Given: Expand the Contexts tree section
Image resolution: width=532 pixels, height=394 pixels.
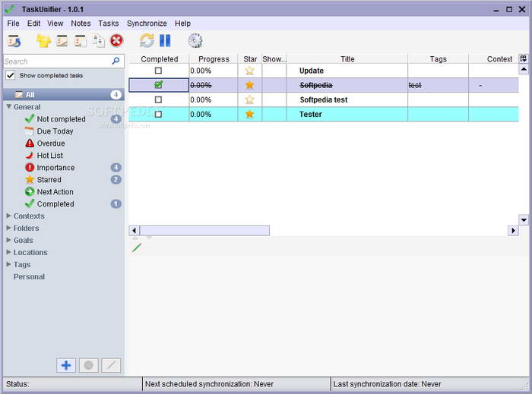Looking at the screenshot, I should click(9, 216).
